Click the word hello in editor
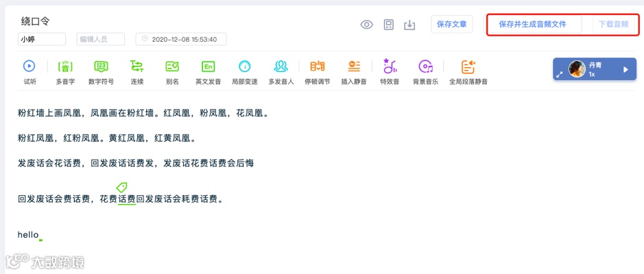Viewport: 644px width, 274px height. pos(28,235)
